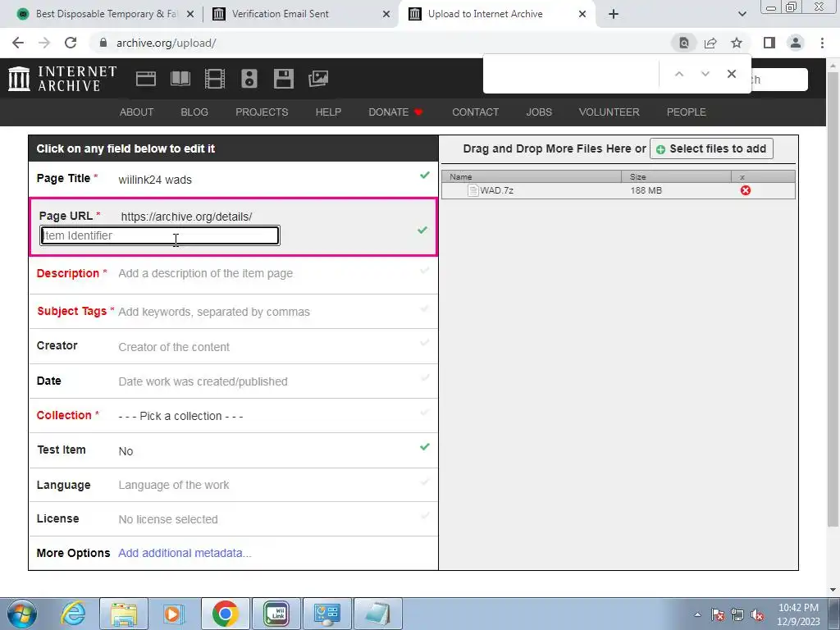Open the Video film icon in header
Image resolution: width=840 pixels, height=630 pixels.
(x=215, y=79)
